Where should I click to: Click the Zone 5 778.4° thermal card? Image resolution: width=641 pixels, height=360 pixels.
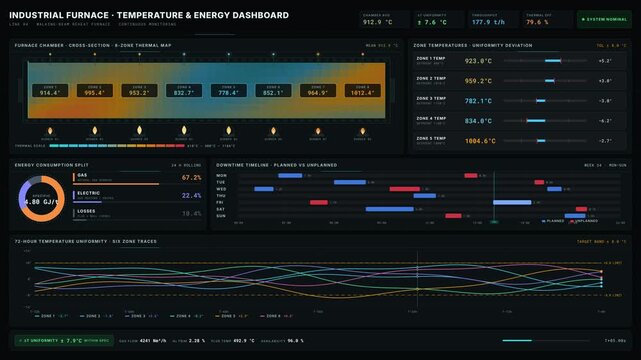pyautogui.click(x=229, y=90)
